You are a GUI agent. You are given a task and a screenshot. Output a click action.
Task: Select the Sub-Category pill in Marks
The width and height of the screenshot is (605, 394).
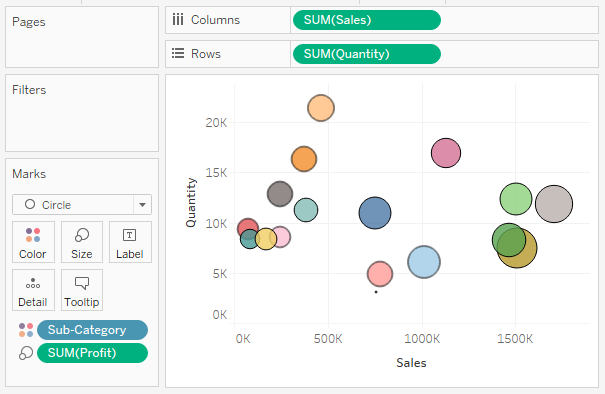tap(92, 330)
